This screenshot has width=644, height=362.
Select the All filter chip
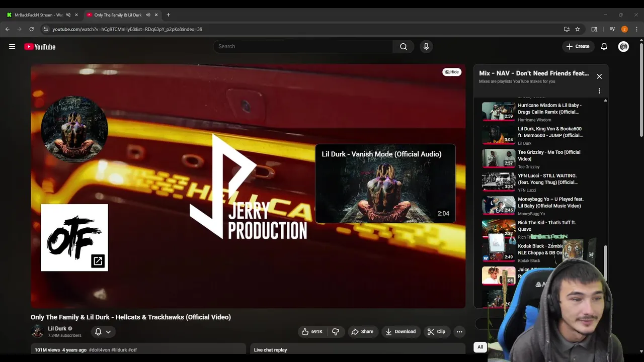[480, 347]
